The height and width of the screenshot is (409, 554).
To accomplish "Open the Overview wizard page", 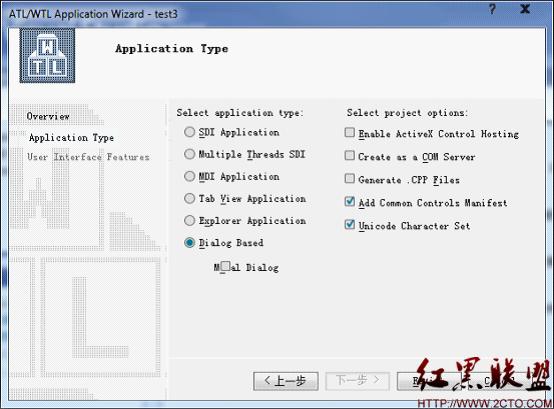I will click(x=48, y=116).
